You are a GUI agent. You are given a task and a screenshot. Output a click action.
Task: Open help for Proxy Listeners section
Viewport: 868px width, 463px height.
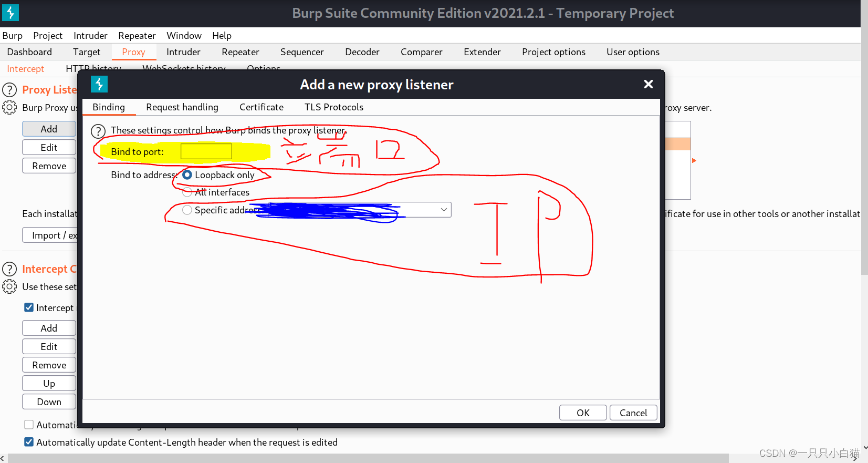9,90
